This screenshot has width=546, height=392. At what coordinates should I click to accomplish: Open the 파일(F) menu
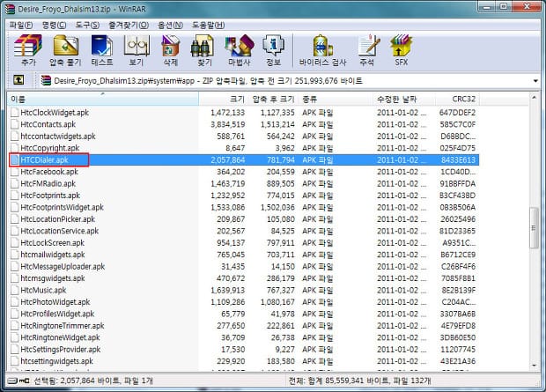click(21, 24)
